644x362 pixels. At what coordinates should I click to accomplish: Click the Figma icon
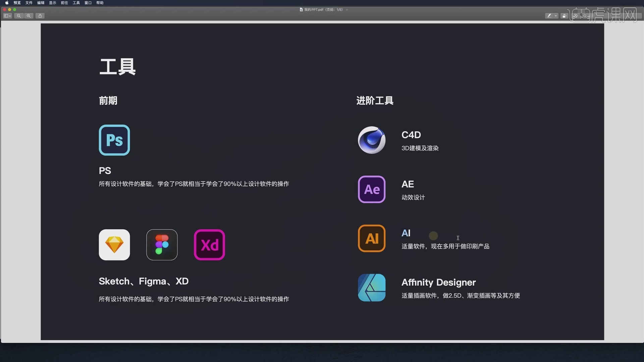[162, 245]
